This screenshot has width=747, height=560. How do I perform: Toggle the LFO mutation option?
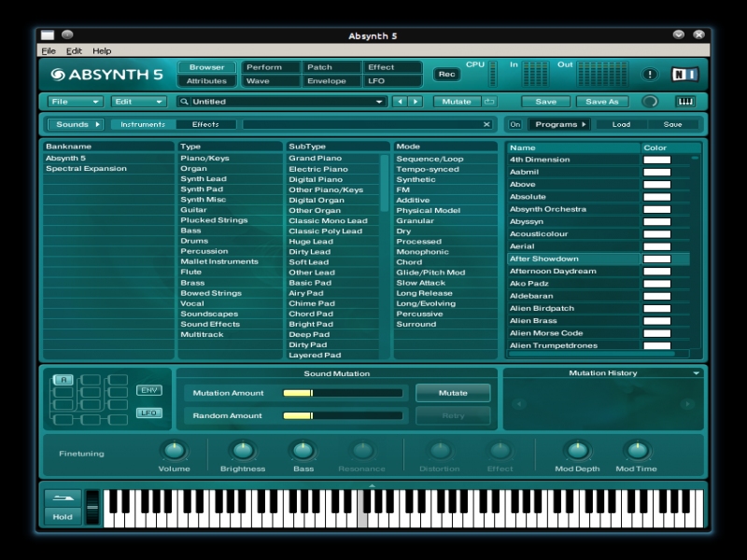point(148,413)
